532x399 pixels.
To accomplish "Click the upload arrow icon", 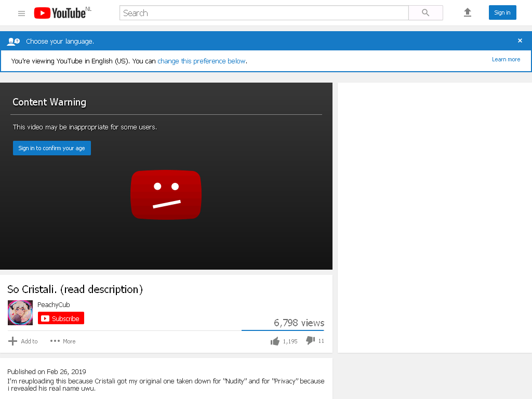I will 468,12.
